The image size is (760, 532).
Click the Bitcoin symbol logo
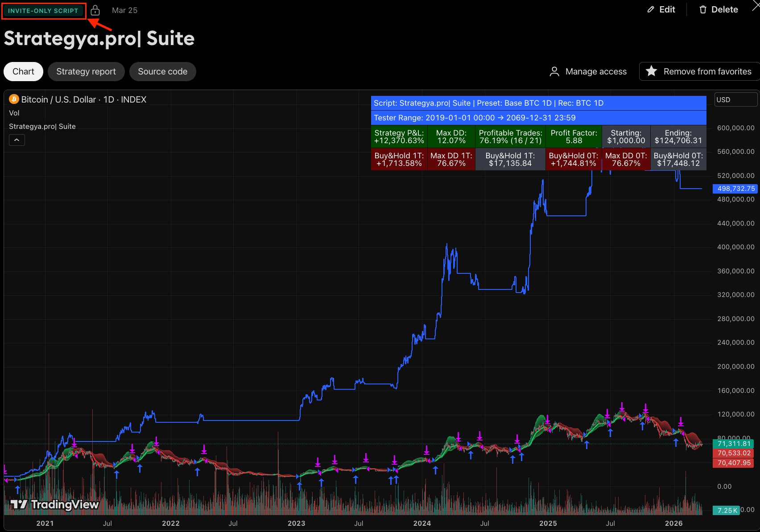coord(14,99)
